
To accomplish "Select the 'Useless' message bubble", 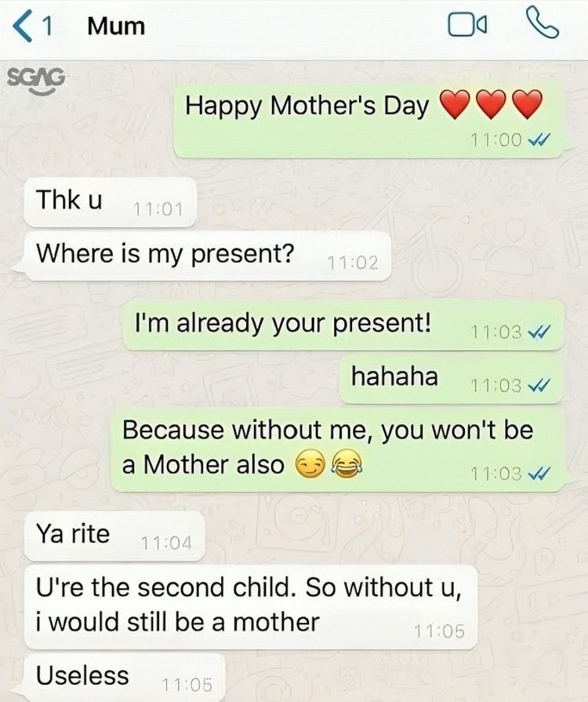I will point(125,677).
